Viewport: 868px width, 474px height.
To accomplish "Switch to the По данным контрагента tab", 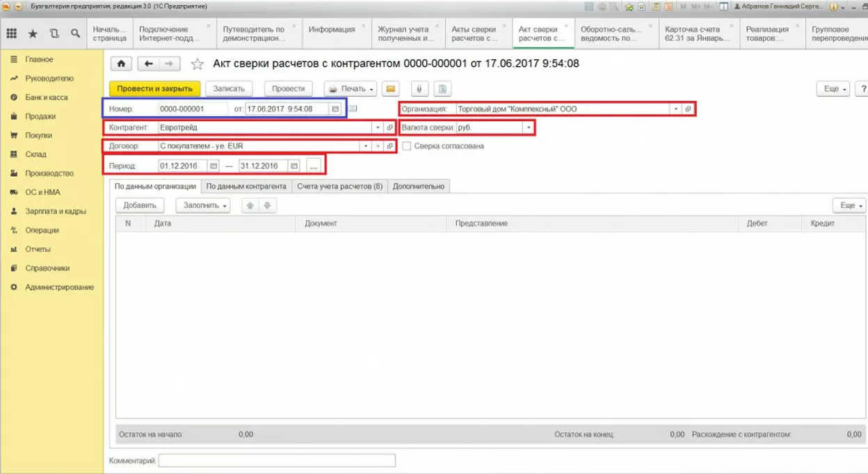I will pos(246,187).
